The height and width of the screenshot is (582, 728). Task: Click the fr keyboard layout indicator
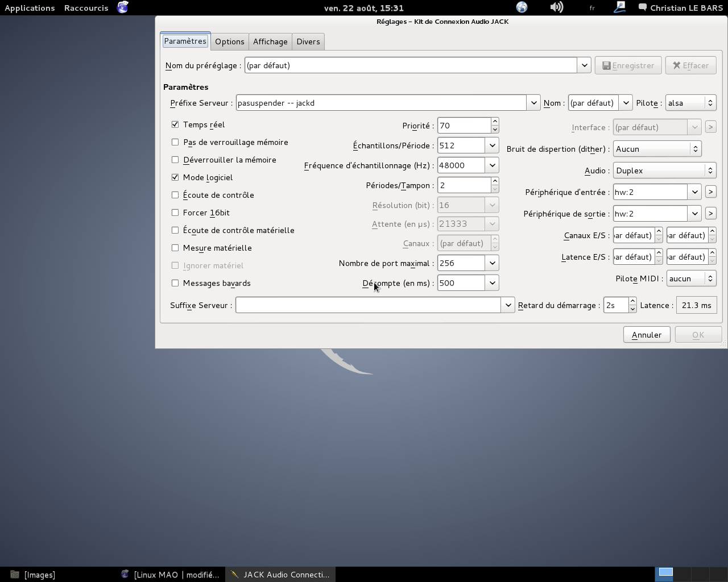[592, 8]
